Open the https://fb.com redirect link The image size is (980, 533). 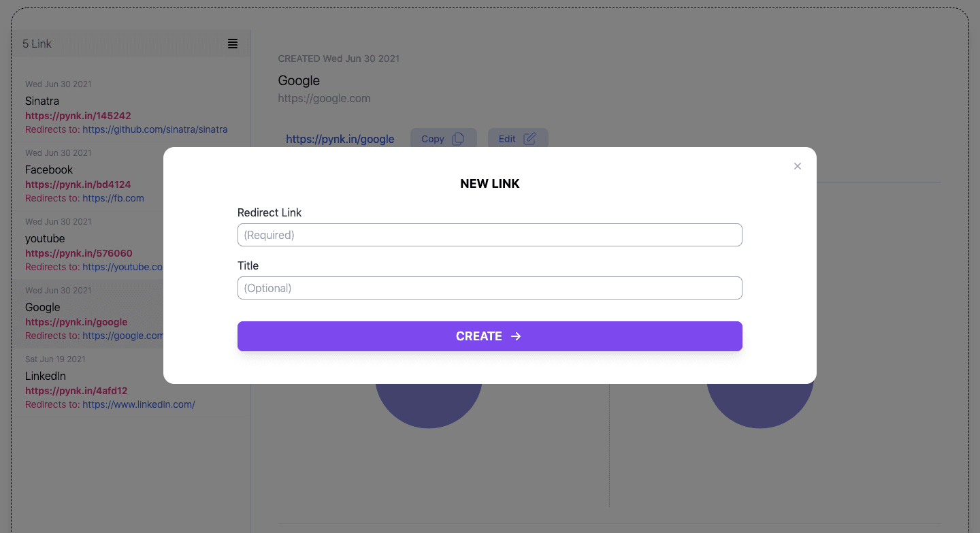113,198
